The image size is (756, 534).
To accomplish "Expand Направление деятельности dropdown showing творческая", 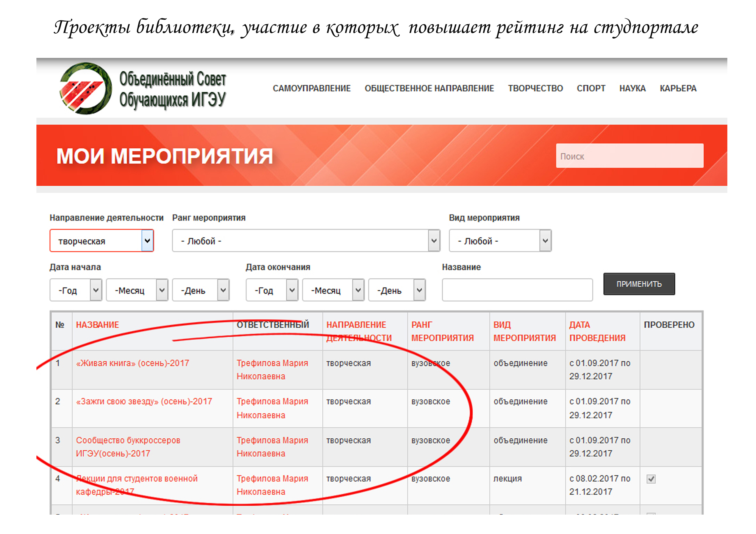I will [x=102, y=241].
